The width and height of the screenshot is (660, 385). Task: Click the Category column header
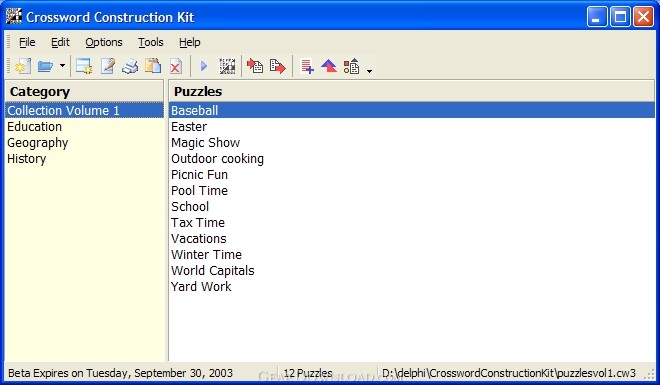pos(84,91)
